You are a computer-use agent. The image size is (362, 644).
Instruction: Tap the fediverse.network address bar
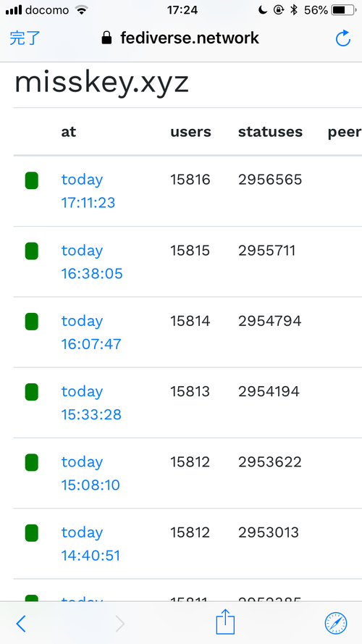(x=180, y=38)
